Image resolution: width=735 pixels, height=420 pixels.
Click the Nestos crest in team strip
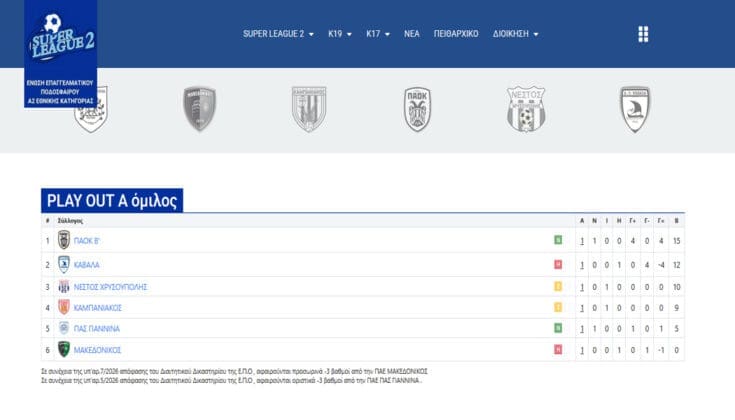(x=525, y=109)
